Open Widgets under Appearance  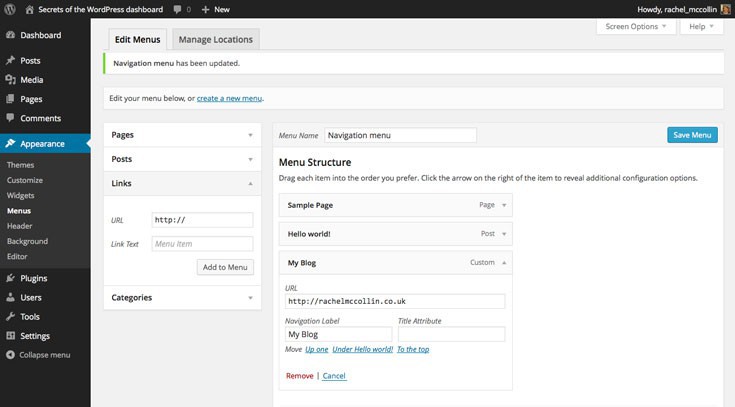pos(20,196)
